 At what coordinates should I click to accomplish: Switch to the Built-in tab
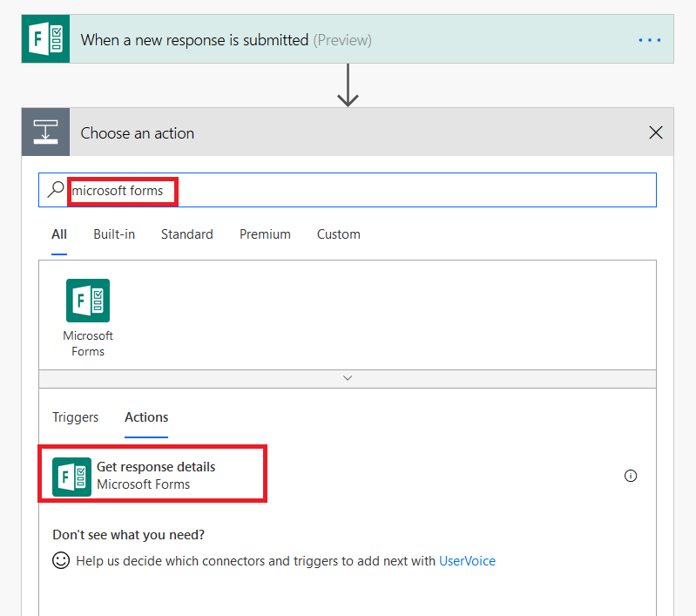(114, 234)
